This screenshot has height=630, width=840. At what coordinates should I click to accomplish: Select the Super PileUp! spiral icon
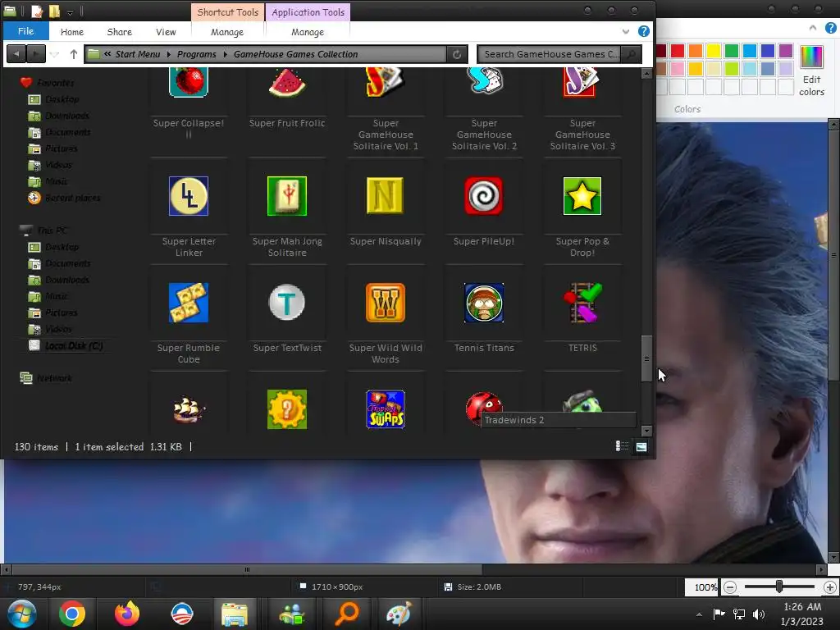point(484,196)
